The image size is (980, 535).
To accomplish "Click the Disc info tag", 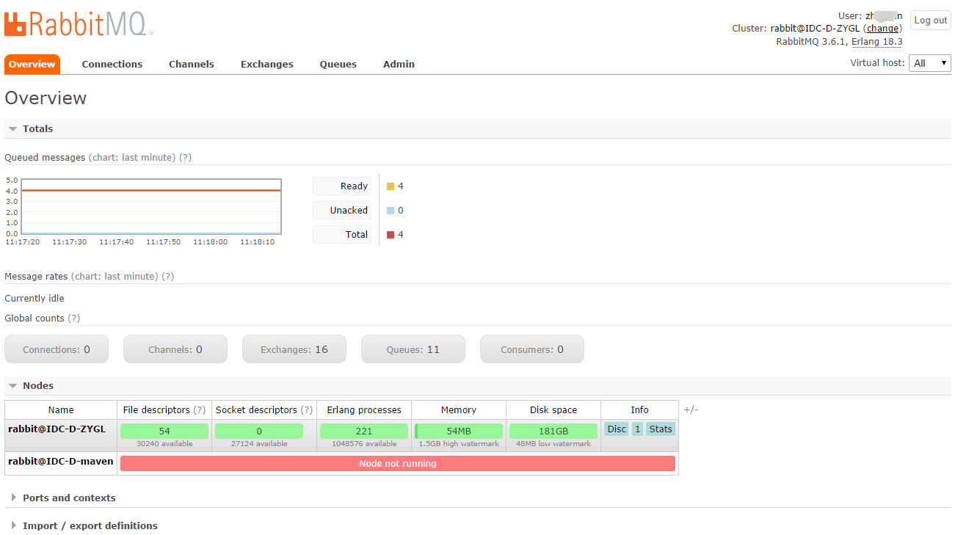I will (x=617, y=429).
